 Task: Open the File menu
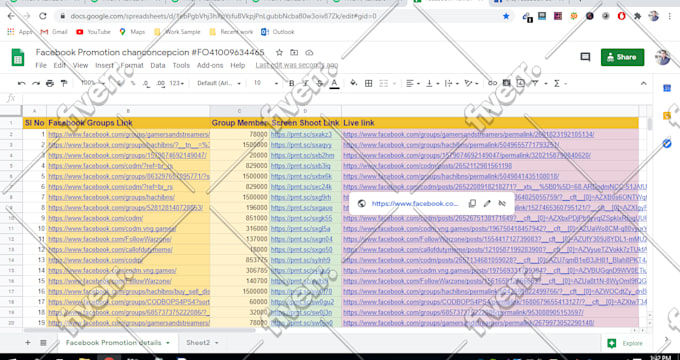pyautogui.click(x=41, y=65)
